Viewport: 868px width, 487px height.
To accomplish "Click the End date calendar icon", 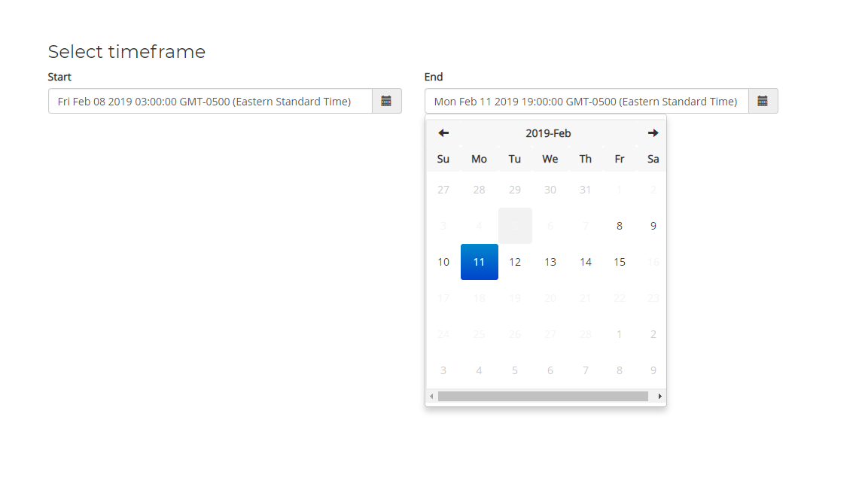I will pyautogui.click(x=763, y=101).
